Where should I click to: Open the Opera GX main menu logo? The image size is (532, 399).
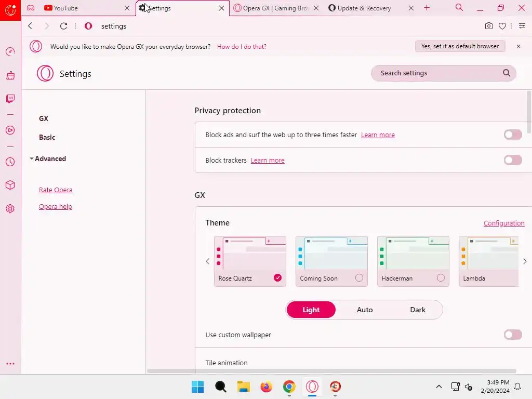pos(10,10)
